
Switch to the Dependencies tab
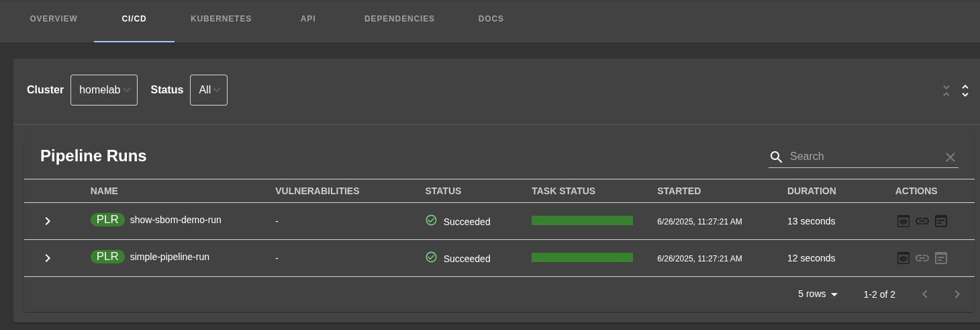point(399,19)
